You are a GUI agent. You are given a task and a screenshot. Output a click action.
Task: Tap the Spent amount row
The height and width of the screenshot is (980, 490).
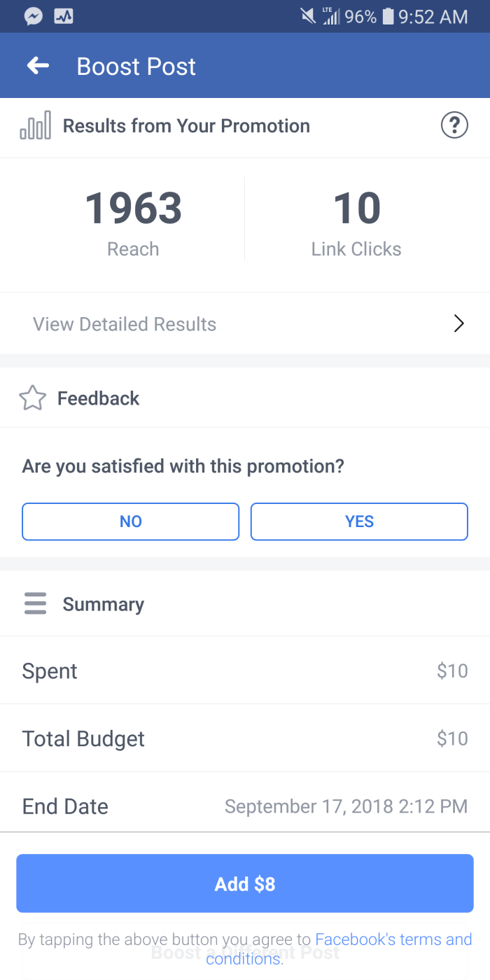point(245,671)
